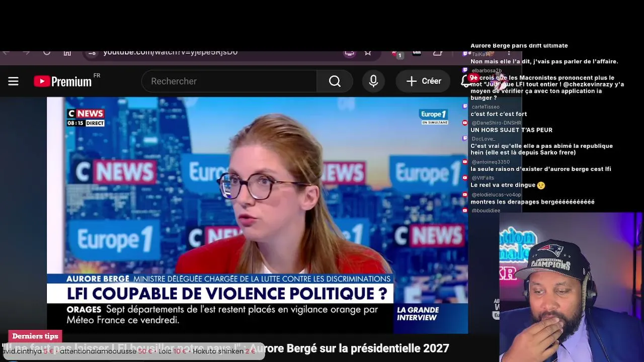This screenshot has width=644, height=362.
Task: Click the Créer button
Action: pos(423,81)
